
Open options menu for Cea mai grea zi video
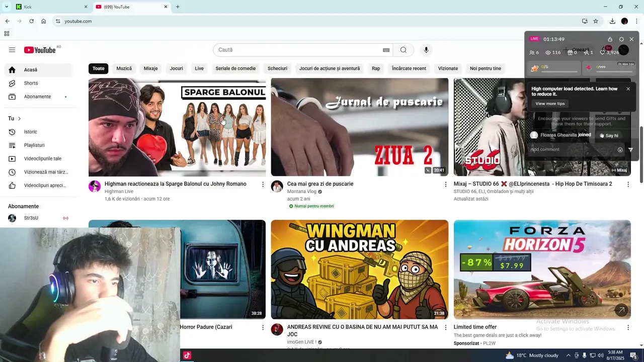tap(445, 185)
